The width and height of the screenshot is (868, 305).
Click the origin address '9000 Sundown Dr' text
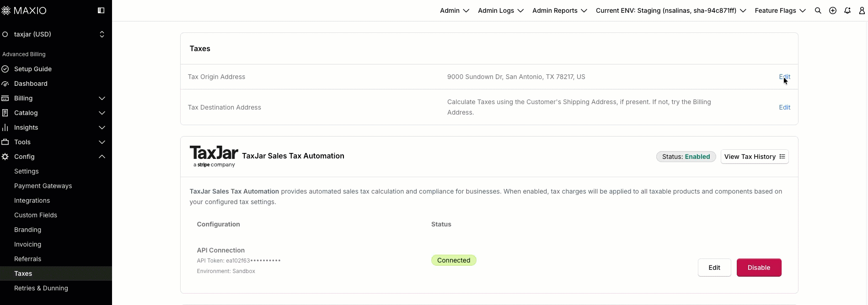tap(516, 77)
